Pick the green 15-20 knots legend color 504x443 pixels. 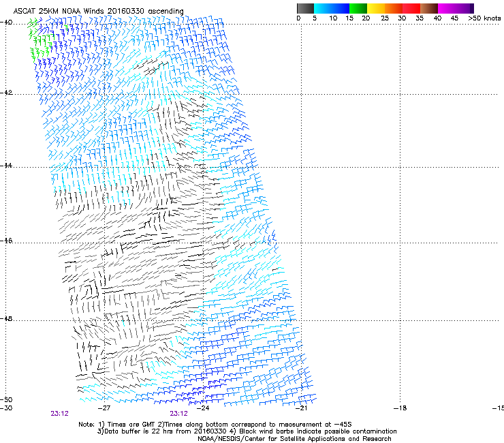click(358, 8)
